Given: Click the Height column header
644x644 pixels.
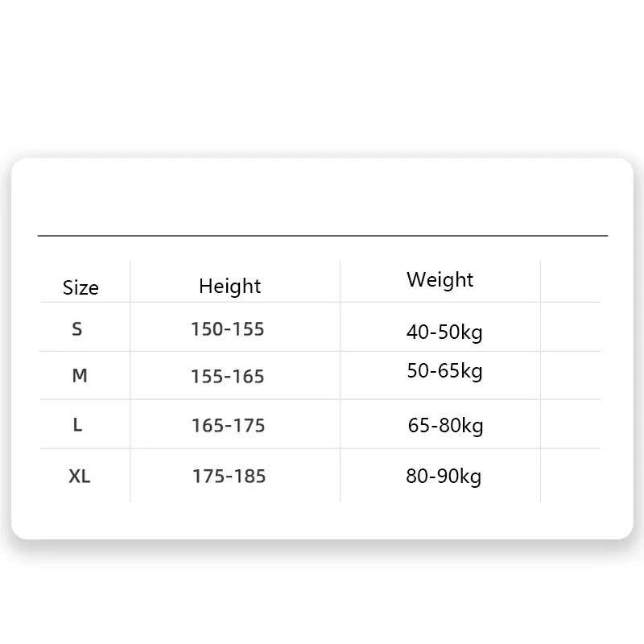Looking at the screenshot, I should tap(230, 286).
